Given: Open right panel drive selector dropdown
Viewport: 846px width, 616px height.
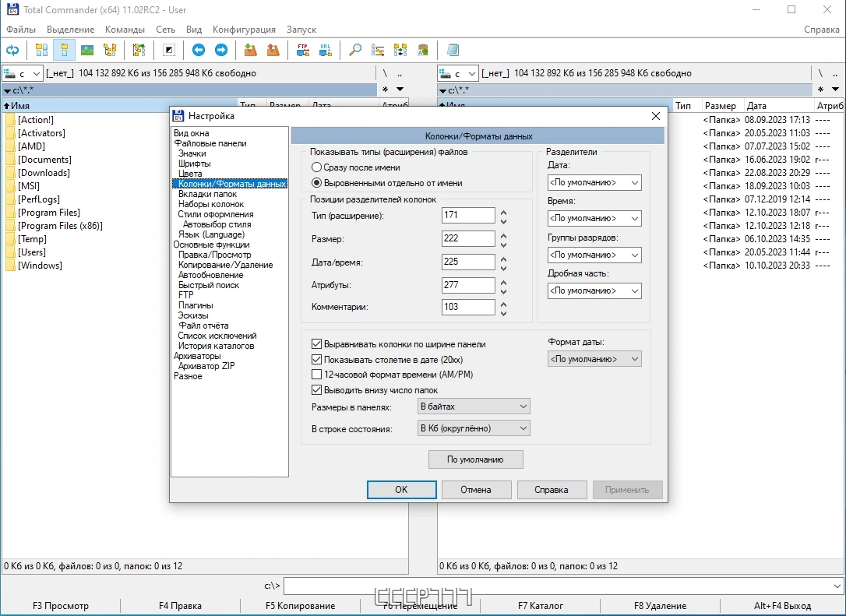Looking at the screenshot, I should click(x=457, y=73).
